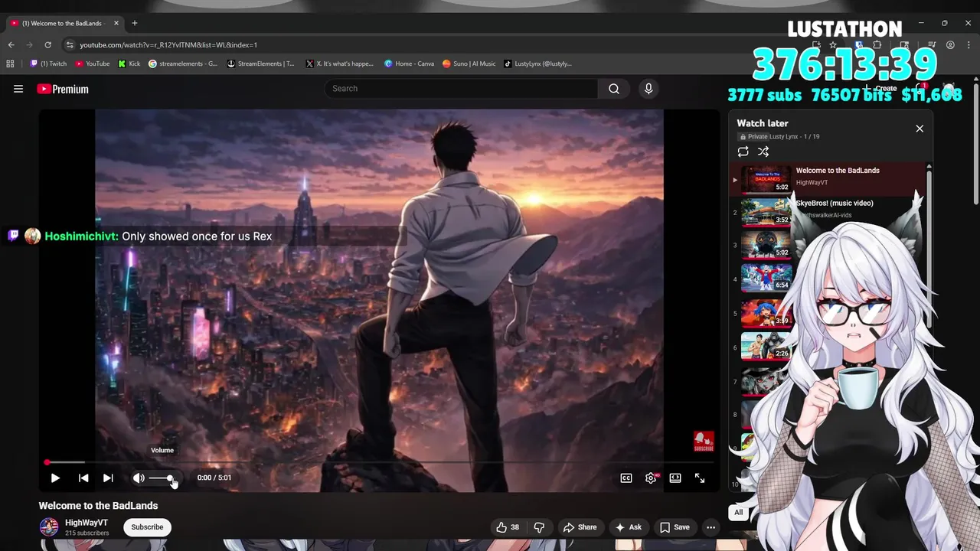Start voice search with the microphone
This screenshot has height=551, width=980.
(x=648, y=89)
